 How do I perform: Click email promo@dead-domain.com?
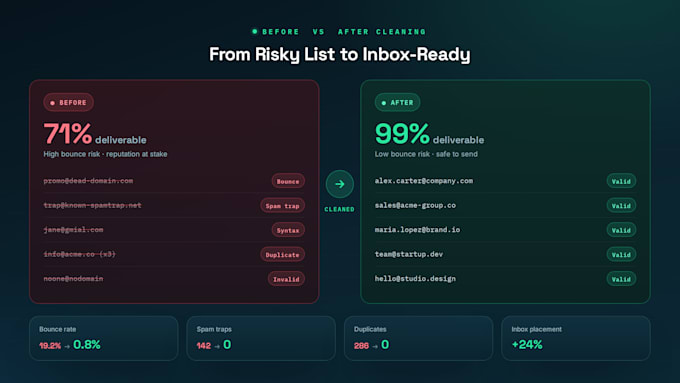pos(88,181)
